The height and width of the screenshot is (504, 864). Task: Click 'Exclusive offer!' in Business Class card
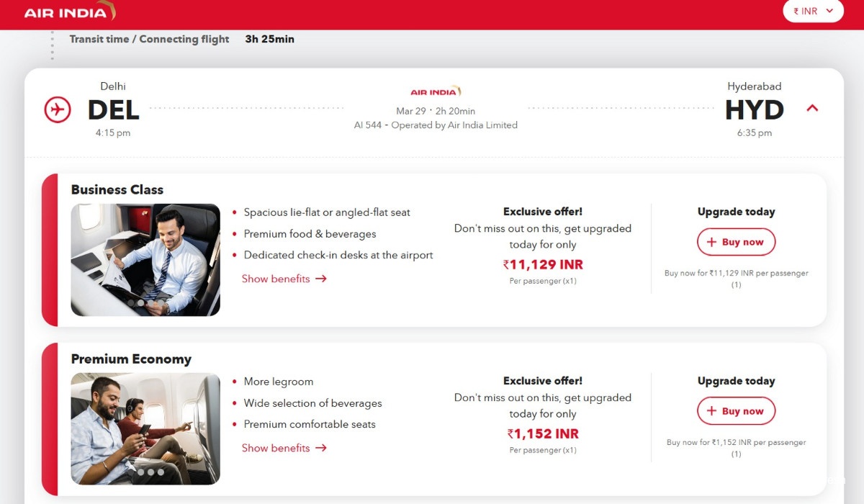point(543,212)
